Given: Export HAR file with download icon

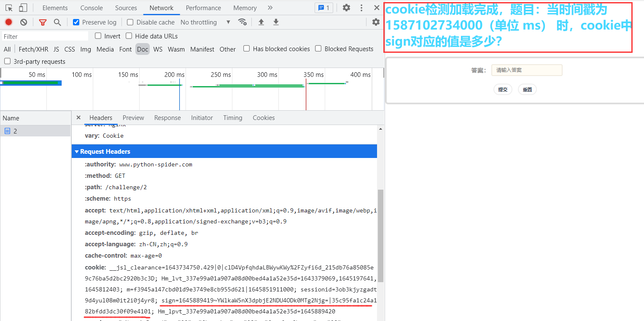Looking at the screenshot, I should 276,22.
